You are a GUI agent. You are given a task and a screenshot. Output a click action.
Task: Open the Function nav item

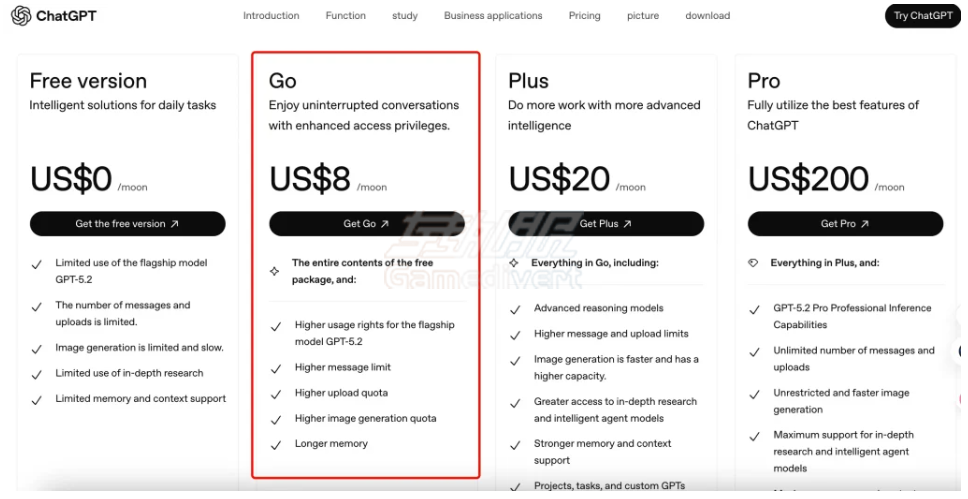346,16
